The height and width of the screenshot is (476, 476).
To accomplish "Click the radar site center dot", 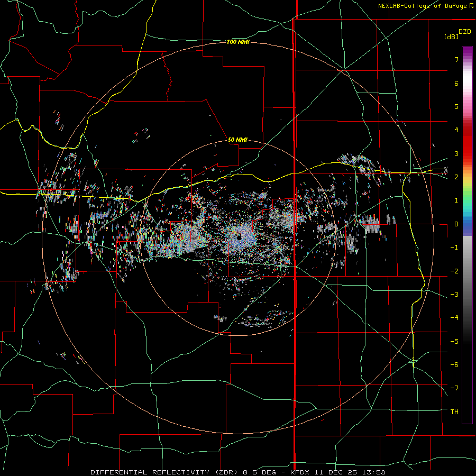I will click(x=239, y=238).
